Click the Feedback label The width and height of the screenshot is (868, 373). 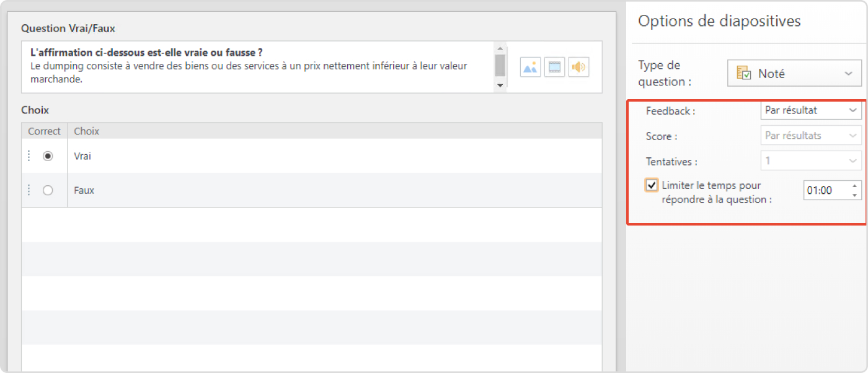[670, 111]
